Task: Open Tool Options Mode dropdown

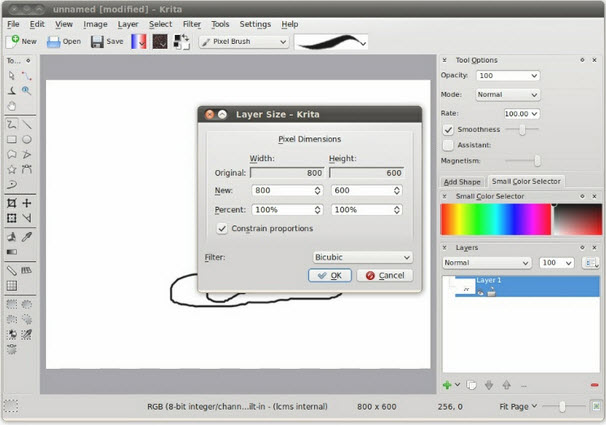Action: [507, 95]
